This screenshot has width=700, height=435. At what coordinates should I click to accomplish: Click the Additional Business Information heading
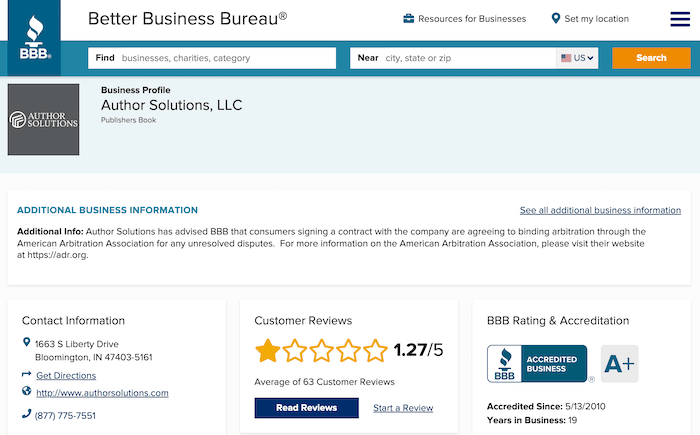pos(107,210)
